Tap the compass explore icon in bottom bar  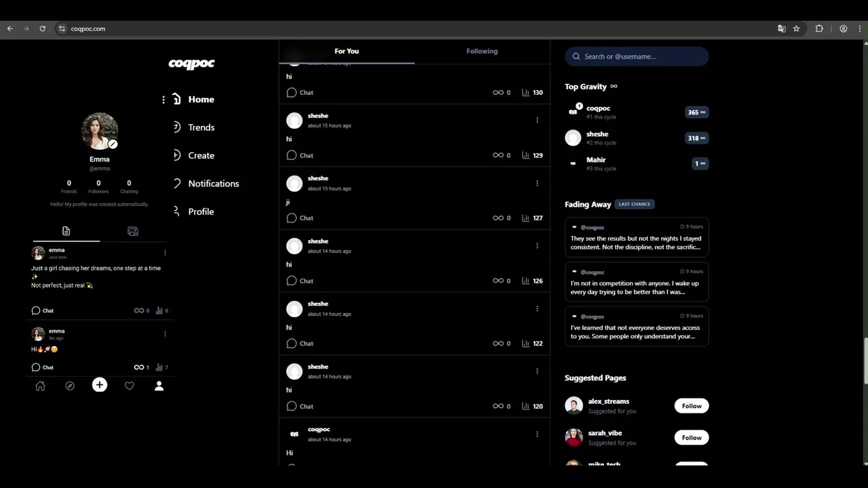click(70, 386)
